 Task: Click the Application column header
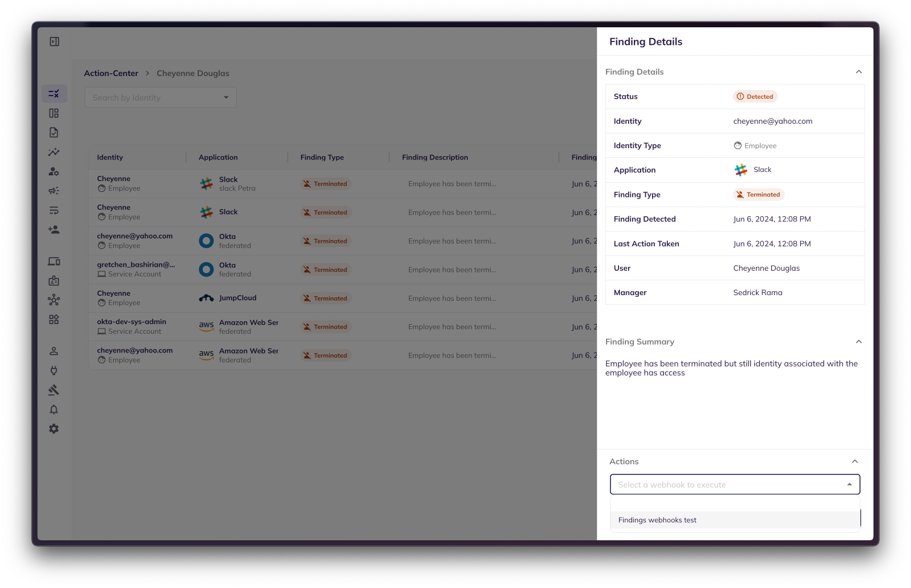pos(218,157)
